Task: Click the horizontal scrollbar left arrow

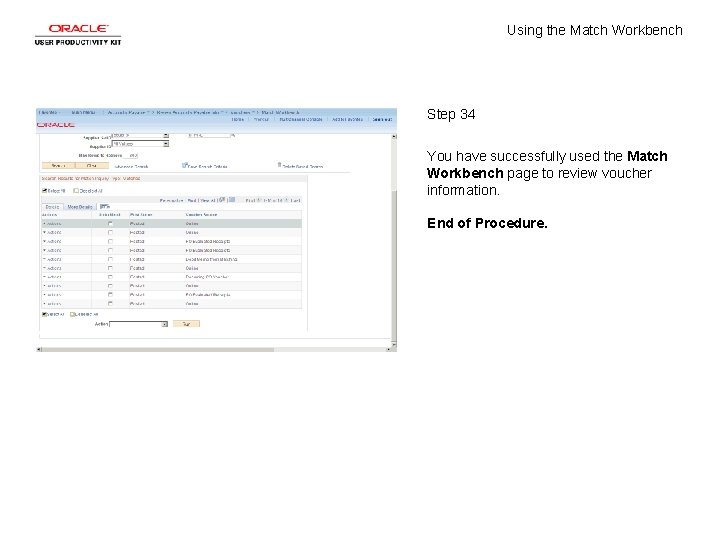Action: tap(39, 349)
